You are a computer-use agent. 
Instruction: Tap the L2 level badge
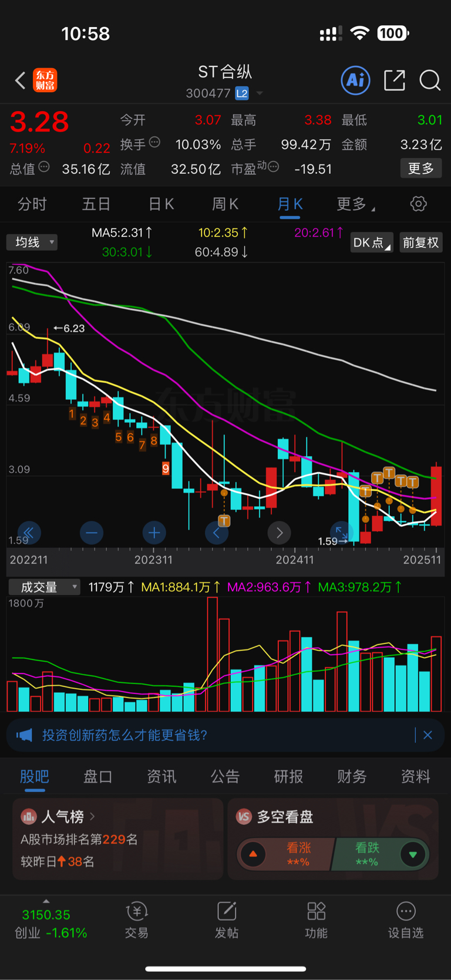pos(241,93)
